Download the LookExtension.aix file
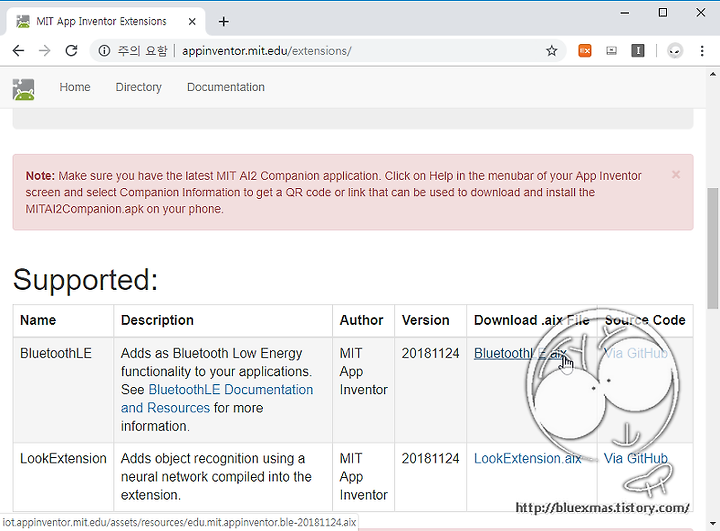Viewport: 720px width, 531px height. coord(527,458)
